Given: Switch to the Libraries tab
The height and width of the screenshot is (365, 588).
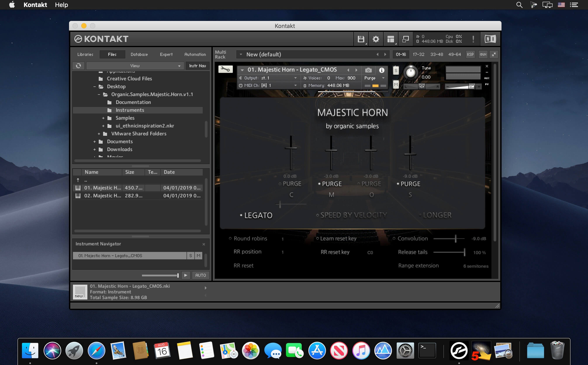Looking at the screenshot, I should [85, 55].
